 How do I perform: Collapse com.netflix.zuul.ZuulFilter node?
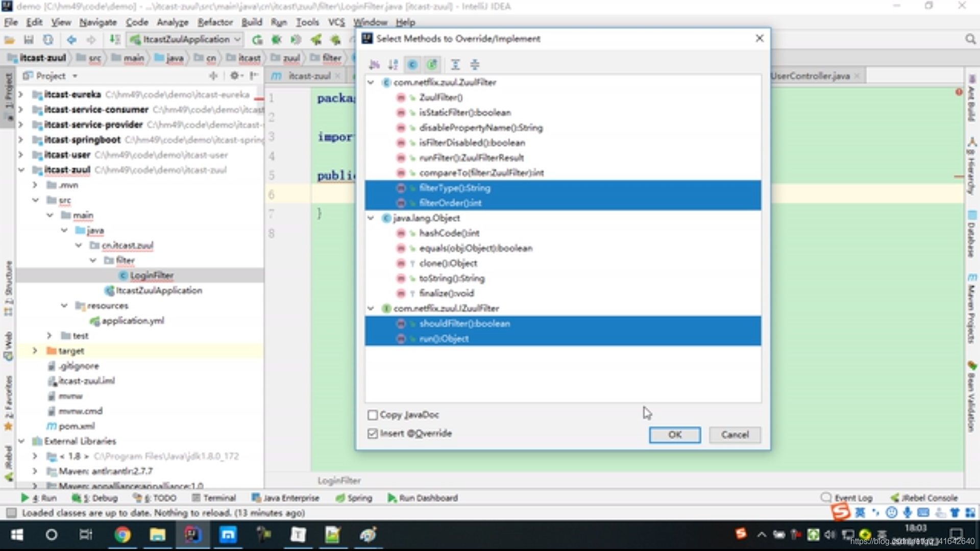coord(371,82)
